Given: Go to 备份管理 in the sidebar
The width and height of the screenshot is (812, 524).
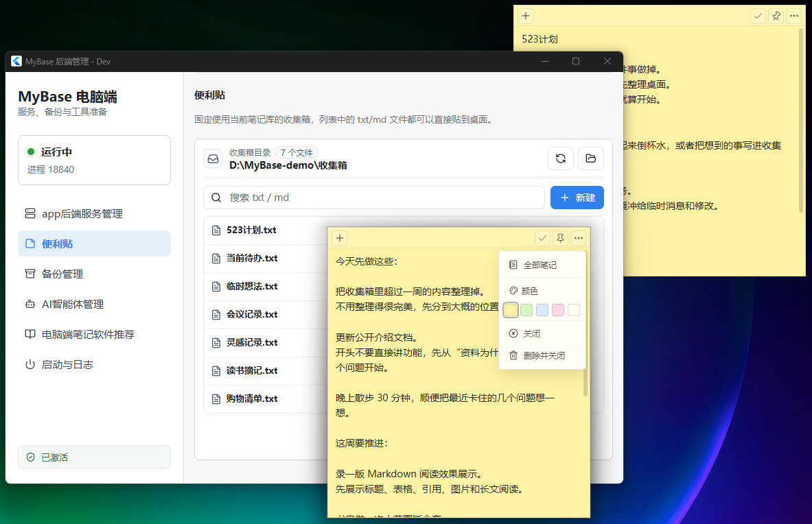Looking at the screenshot, I should (94, 274).
